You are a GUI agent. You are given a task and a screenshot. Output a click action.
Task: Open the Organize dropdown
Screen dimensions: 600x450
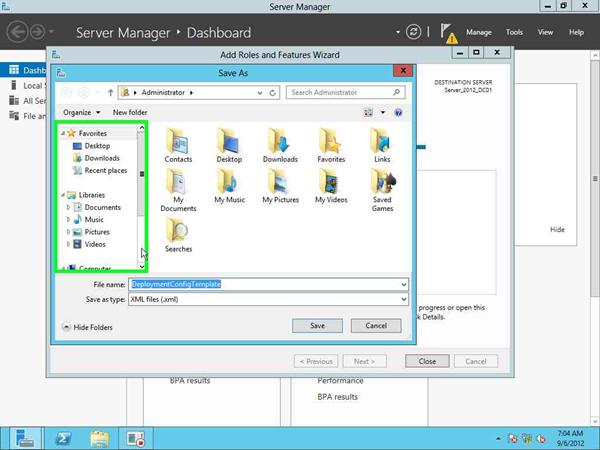pyautogui.click(x=82, y=112)
